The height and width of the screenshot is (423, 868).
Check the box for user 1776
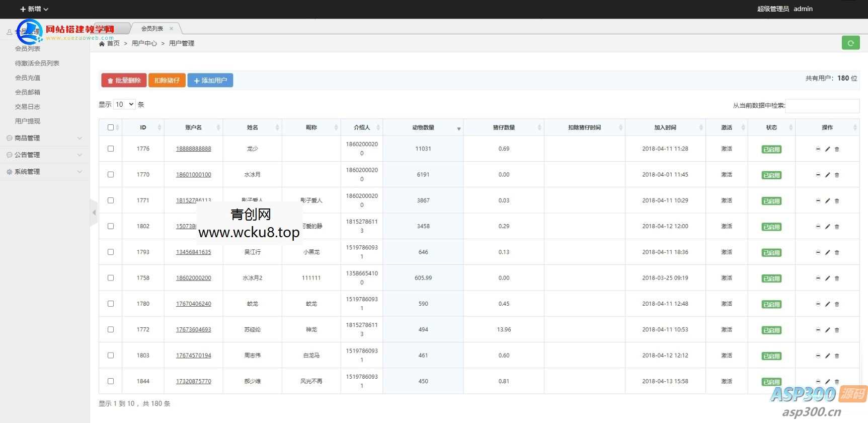[x=111, y=149]
